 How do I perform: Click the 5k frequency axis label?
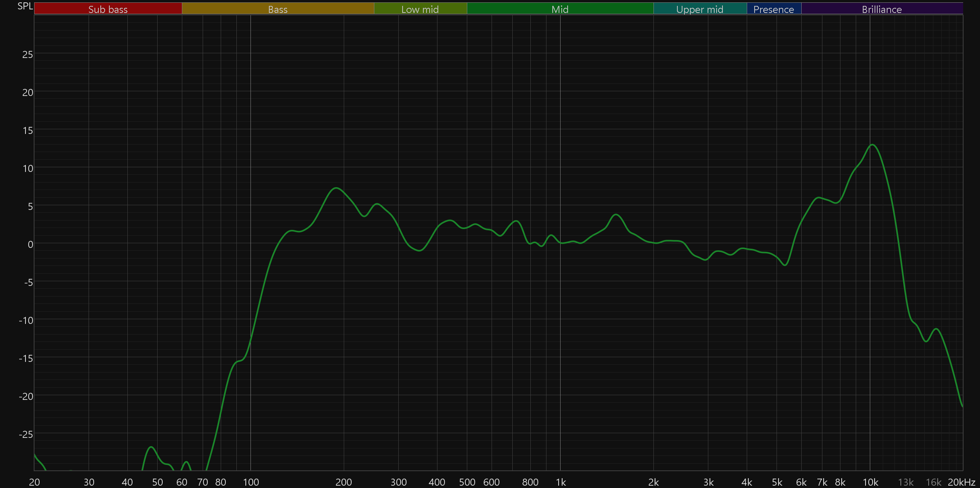(777, 482)
